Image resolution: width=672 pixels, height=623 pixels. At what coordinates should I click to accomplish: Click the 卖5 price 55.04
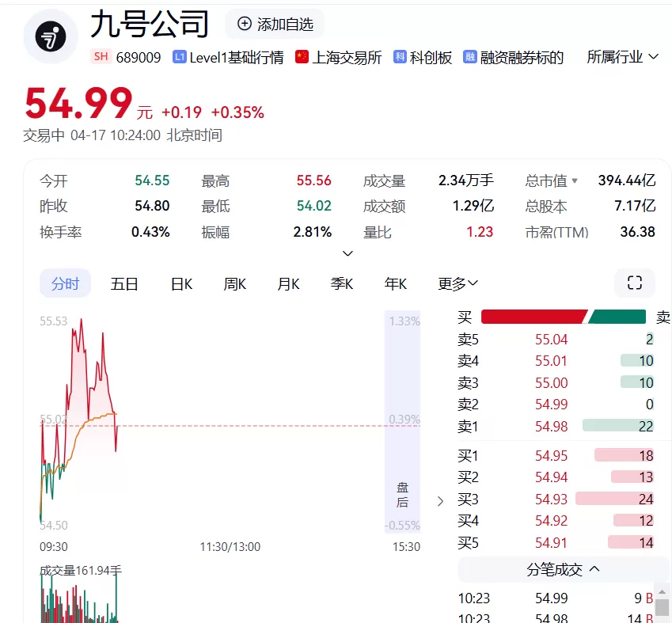(551, 339)
